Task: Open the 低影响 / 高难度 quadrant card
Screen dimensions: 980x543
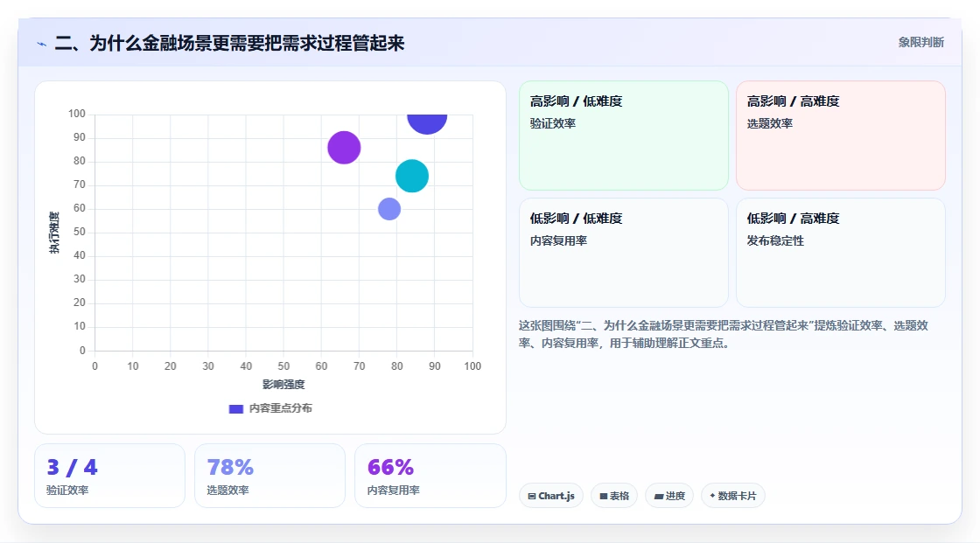Action: pyautogui.click(x=841, y=253)
